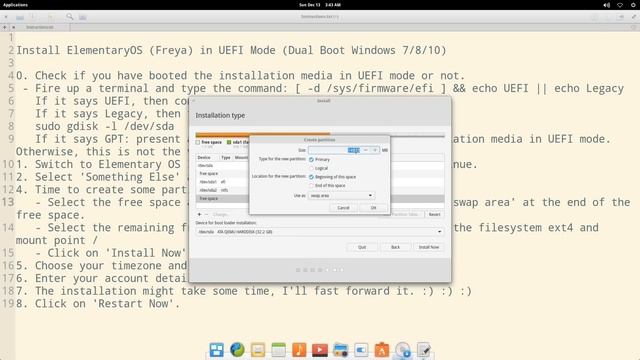Click the Back button in installer

[396, 247]
